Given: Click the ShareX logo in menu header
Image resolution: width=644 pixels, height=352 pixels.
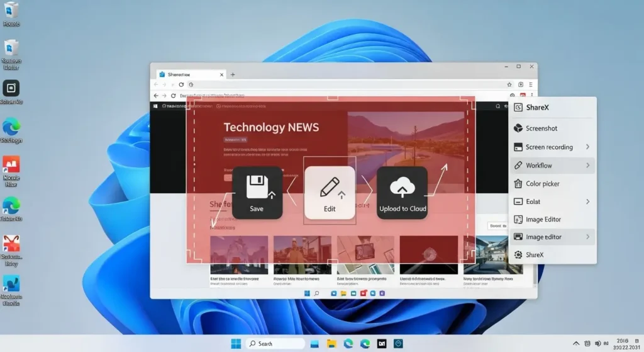Looking at the screenshot, I should point(518,108).
